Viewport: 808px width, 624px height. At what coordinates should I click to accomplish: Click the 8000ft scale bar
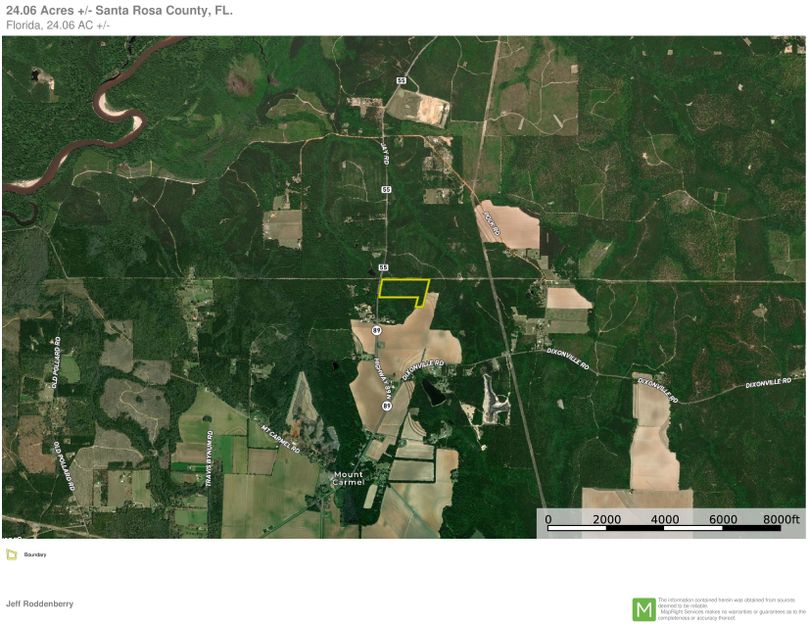(x=782, y=519)
